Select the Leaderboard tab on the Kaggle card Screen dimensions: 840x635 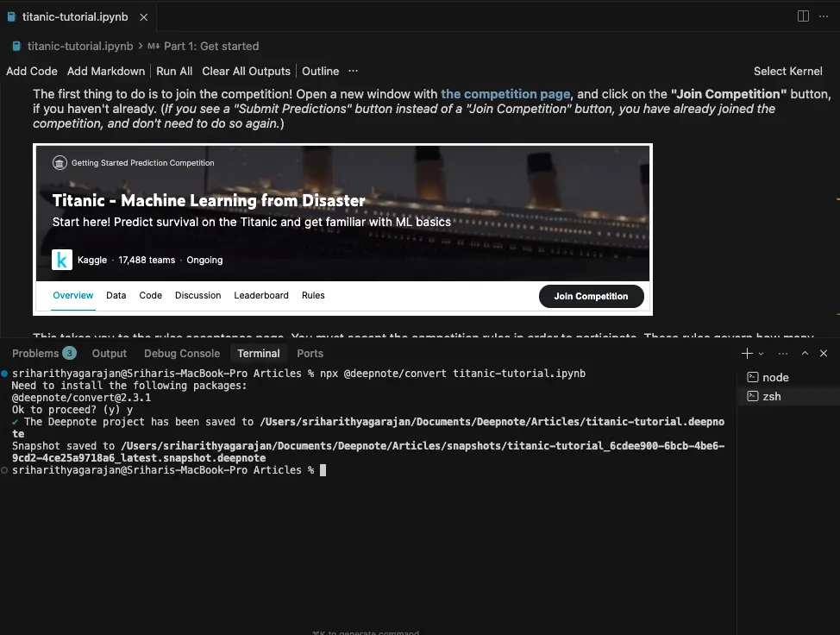(x=261, y=295)
